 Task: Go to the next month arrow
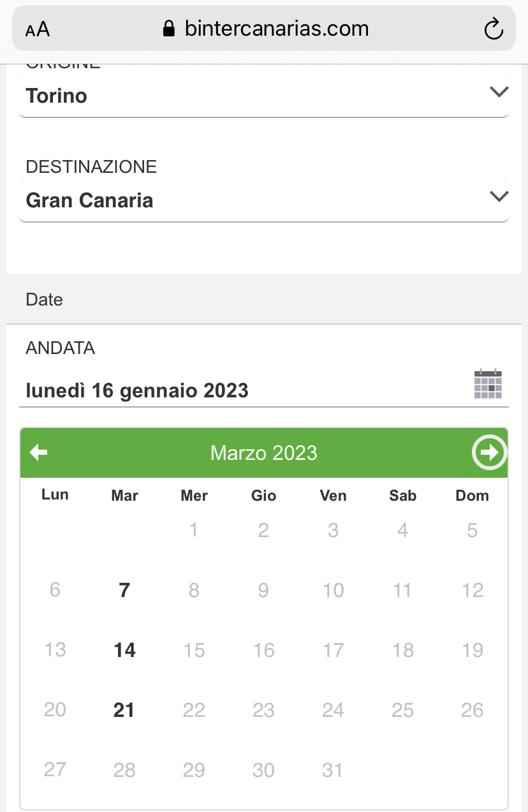point(489,452)
